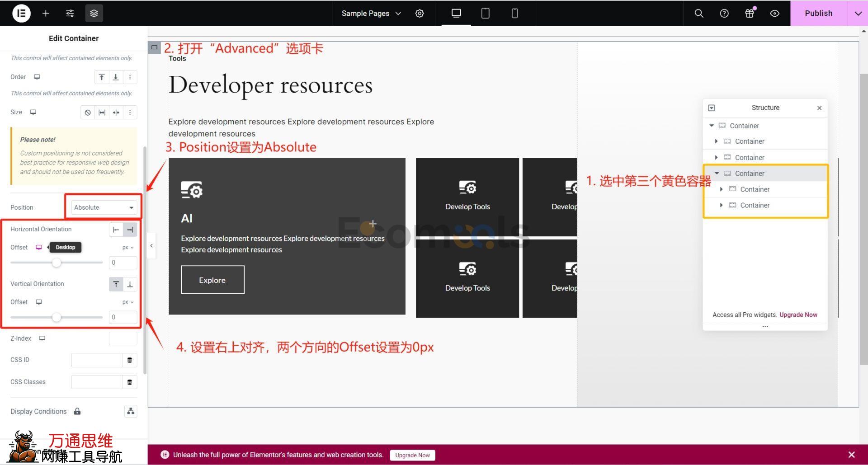Click the Upgrade Now link in Structure
The width and height of the screenshot is (868, 465).
tap(798, 315)
